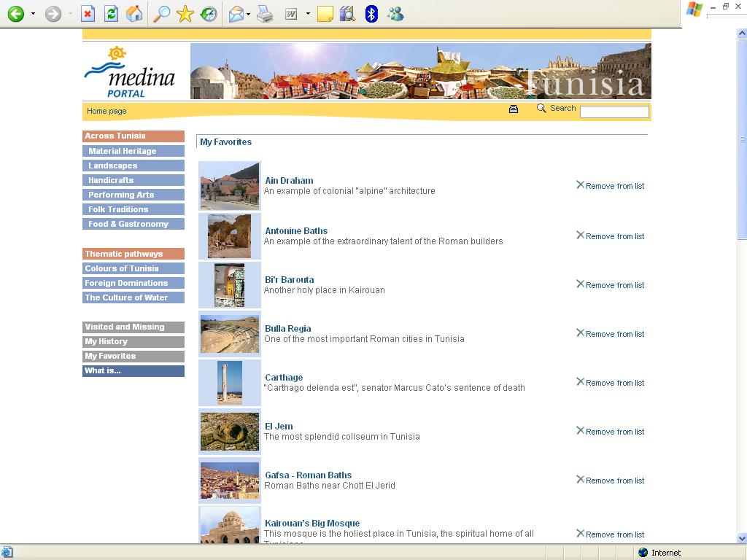
Task: Open Food & Gastronomy menu item
Action: [x=133, y=224]
